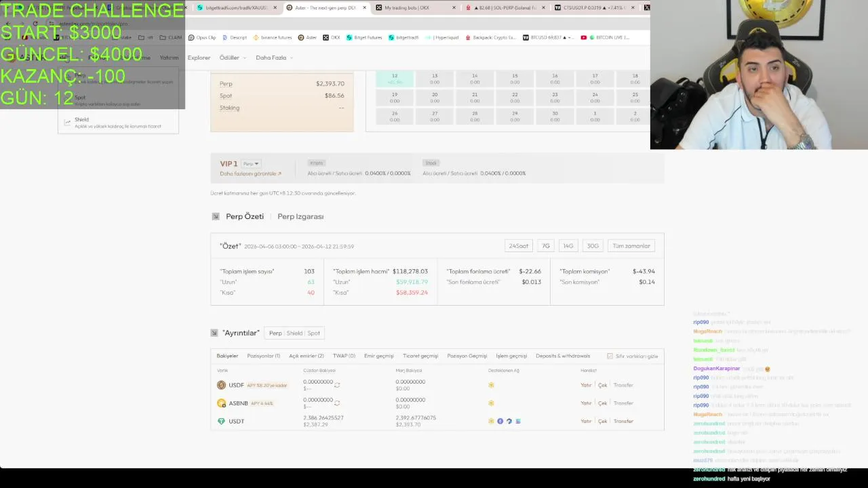Click the supported network icon in USDF row

pyautogui.click(x=491, y=385)
